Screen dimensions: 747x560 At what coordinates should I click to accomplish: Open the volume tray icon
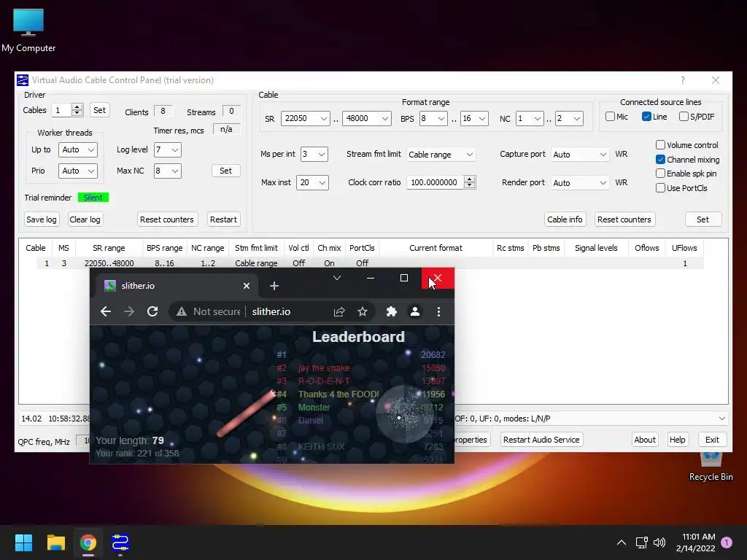pyautogui.click(x=659, y=542)
